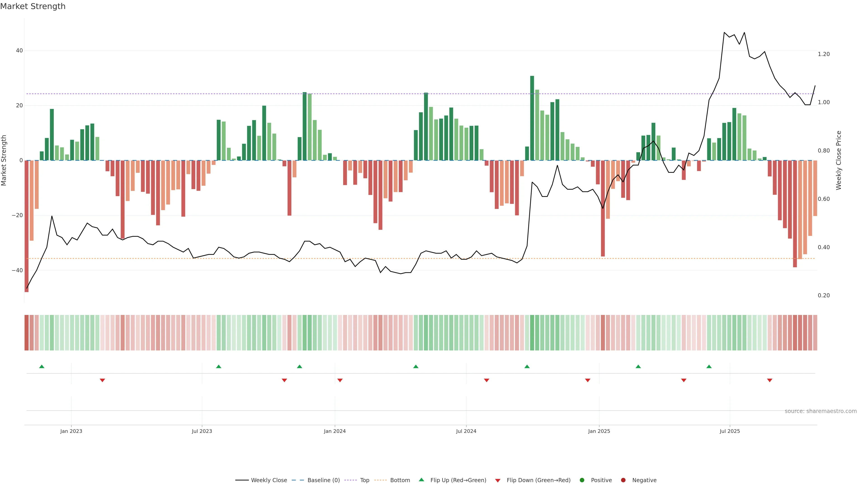The height and width of the screenshot is (488, 868).
Task: Click the Jan 2025 x-axis label
Action: [x=599, y=431]
